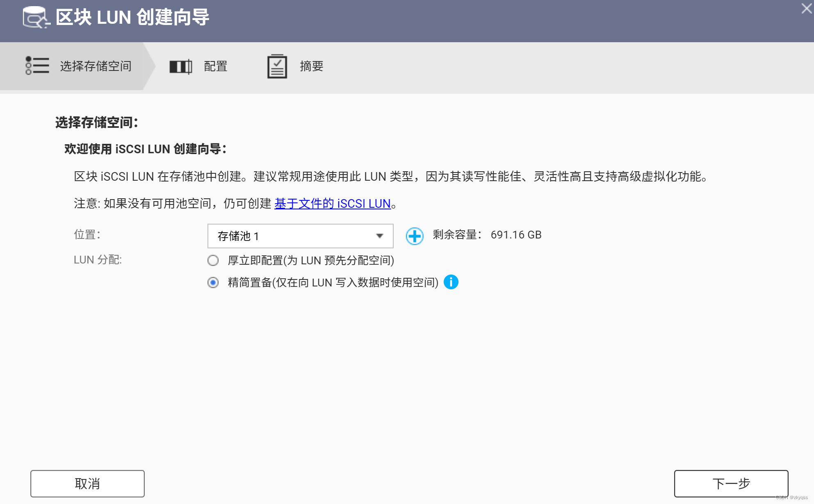Select the 选择存储空间 step list icon
This screenshot has height=504, width=814.
(x=37, y=66)
